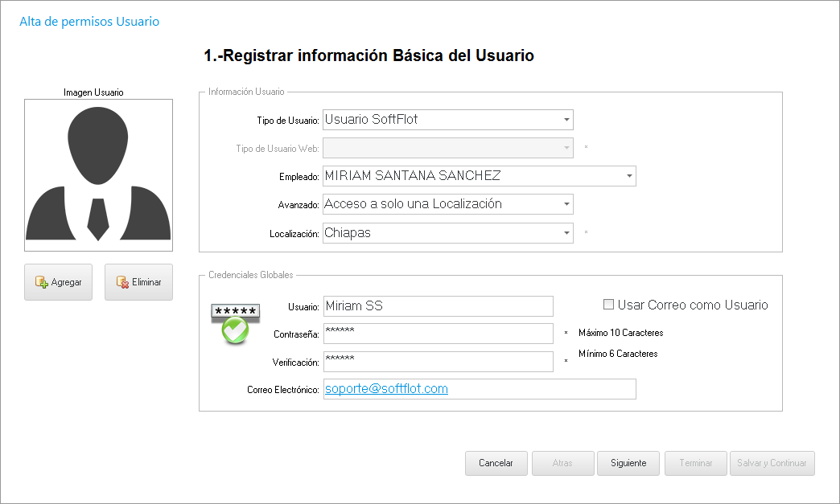The width and height of the screenshot is (840, 504).
Task: Focus the Contraseña password field
Action: click(438, 334)
